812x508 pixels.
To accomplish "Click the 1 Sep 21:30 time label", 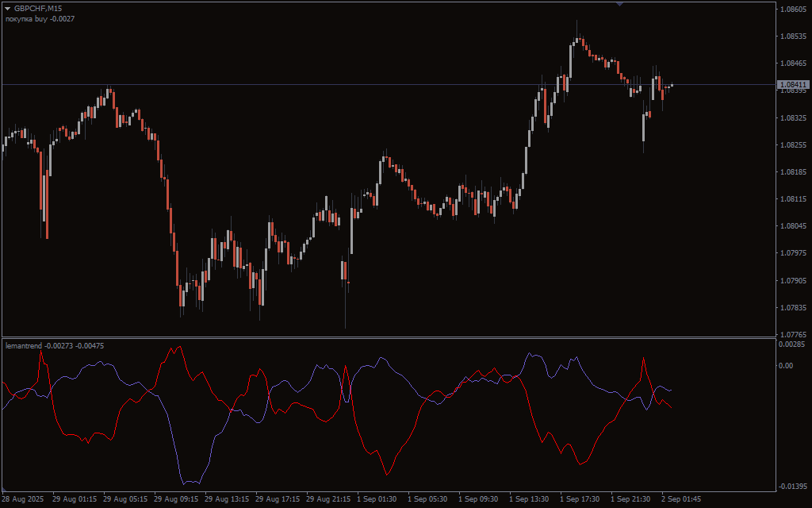I will (630, 499).
